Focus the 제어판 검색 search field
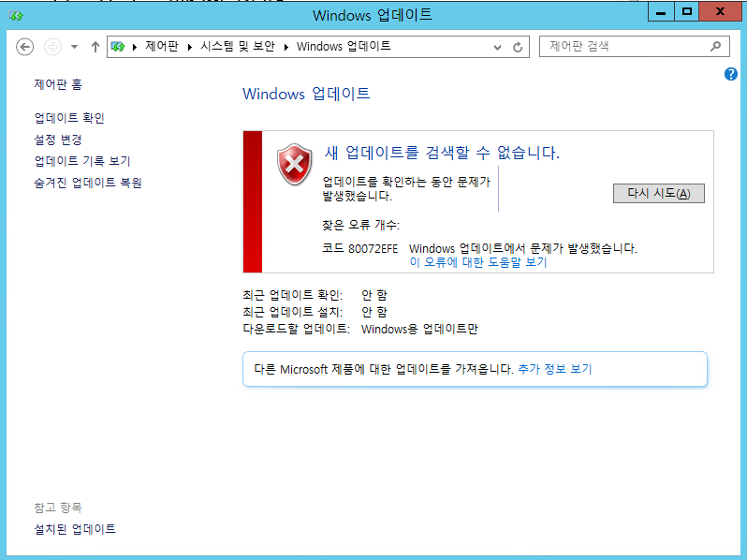 pos(634,46)
